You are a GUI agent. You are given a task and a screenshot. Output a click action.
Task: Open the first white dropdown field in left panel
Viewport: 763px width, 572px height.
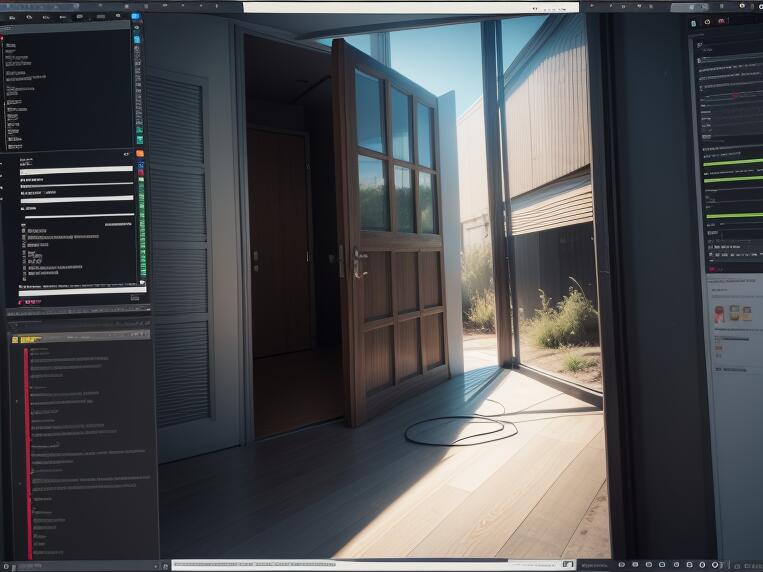click(77, 169)
